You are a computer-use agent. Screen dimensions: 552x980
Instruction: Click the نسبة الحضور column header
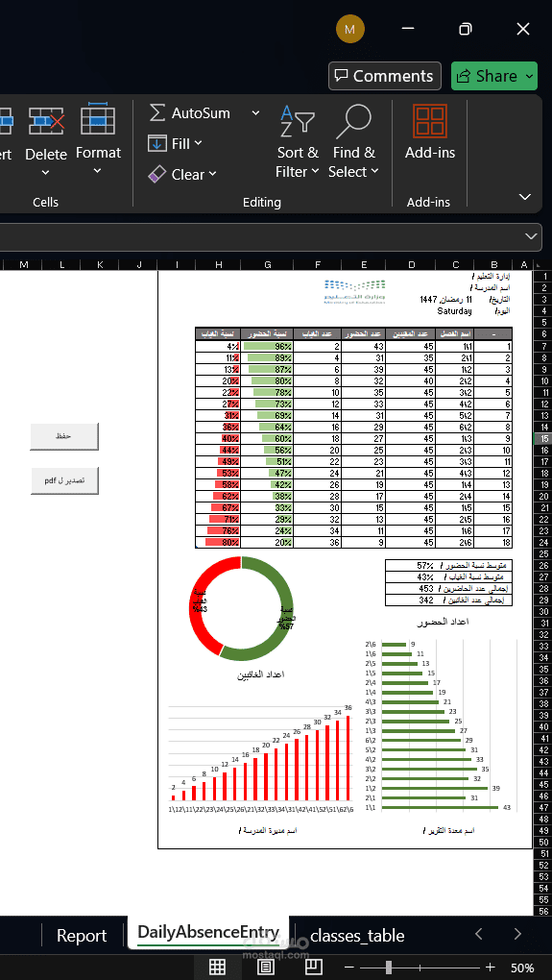(268, 334)
